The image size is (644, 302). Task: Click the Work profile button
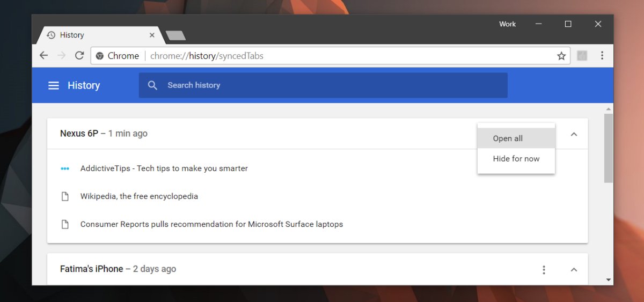(507, 24)
